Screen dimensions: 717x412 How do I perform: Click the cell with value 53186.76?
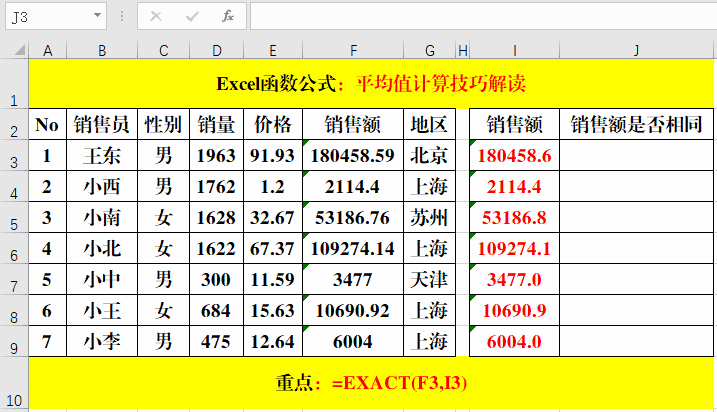tap(353, 218)
